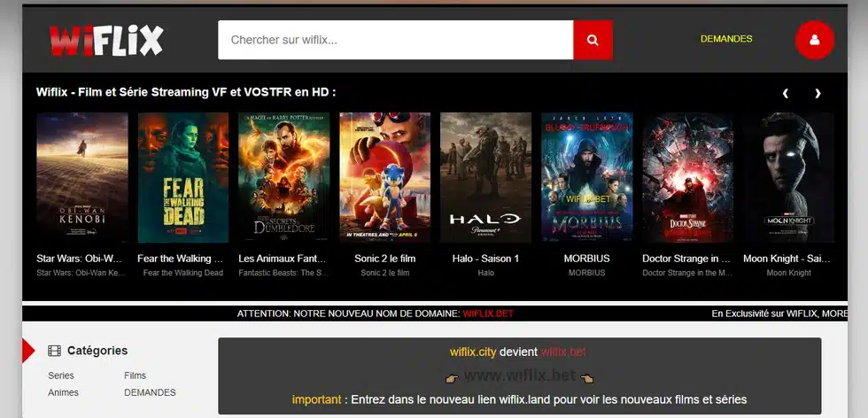Click subtitle Fantastic Beasts: The S...
Viewport: 868px width, 418px height.
[284, 273]
